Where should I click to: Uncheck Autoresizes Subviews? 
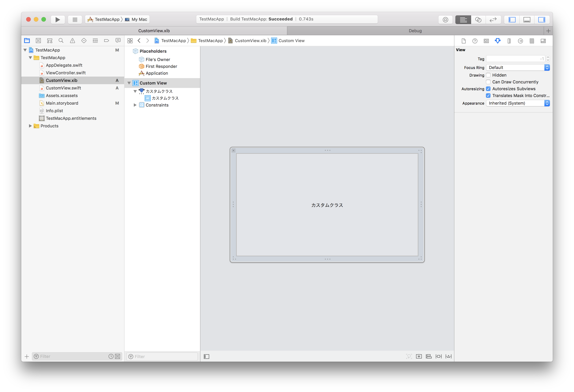tap(488, 89)
